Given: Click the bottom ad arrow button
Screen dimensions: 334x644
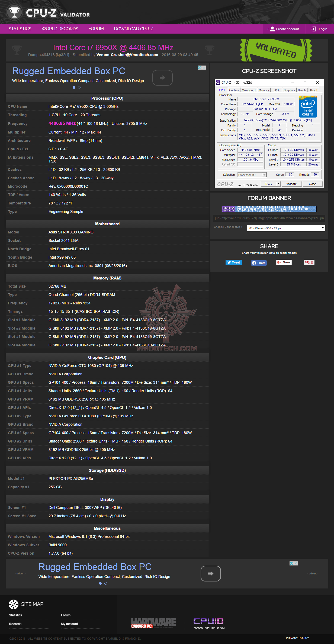Looking at the screenshot, I should click(211, 573).
